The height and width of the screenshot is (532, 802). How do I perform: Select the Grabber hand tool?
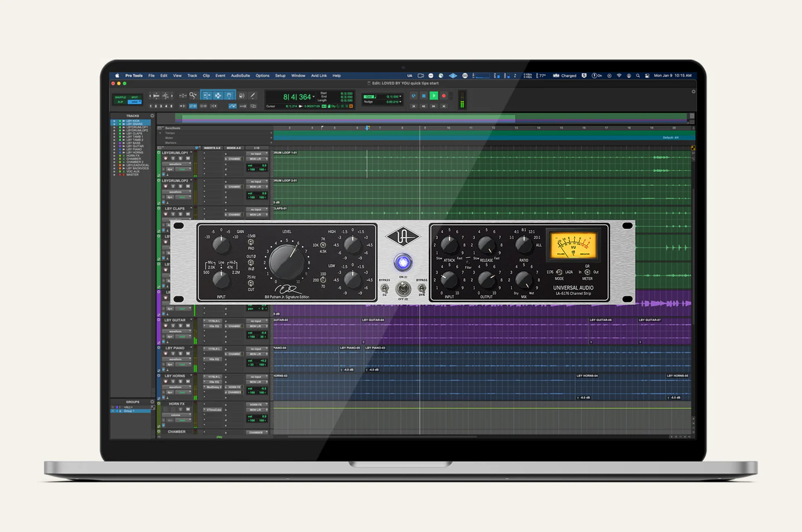click(229, 96)
